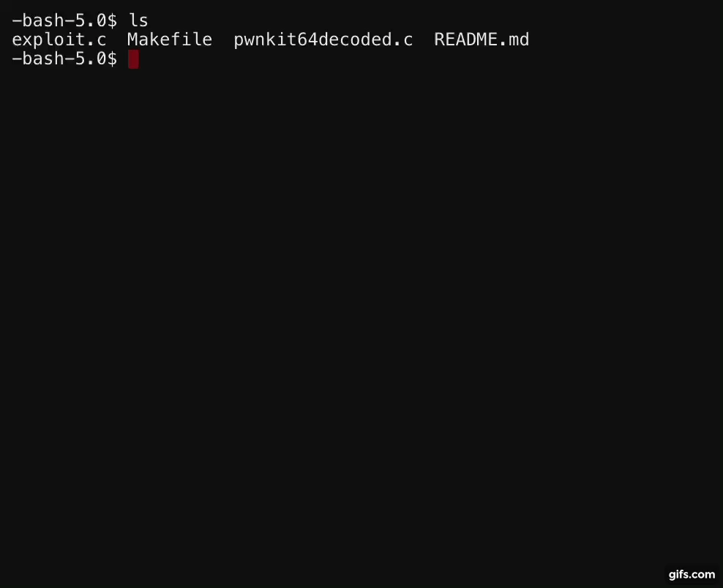
Task: Click the exploit.c filename
Action: pyautogui.click(x=59, y=39)
